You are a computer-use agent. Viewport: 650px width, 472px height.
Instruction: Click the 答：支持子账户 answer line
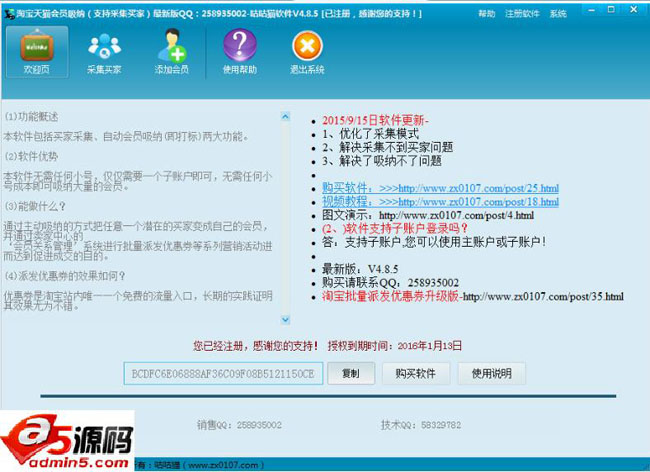coord(434,242)
